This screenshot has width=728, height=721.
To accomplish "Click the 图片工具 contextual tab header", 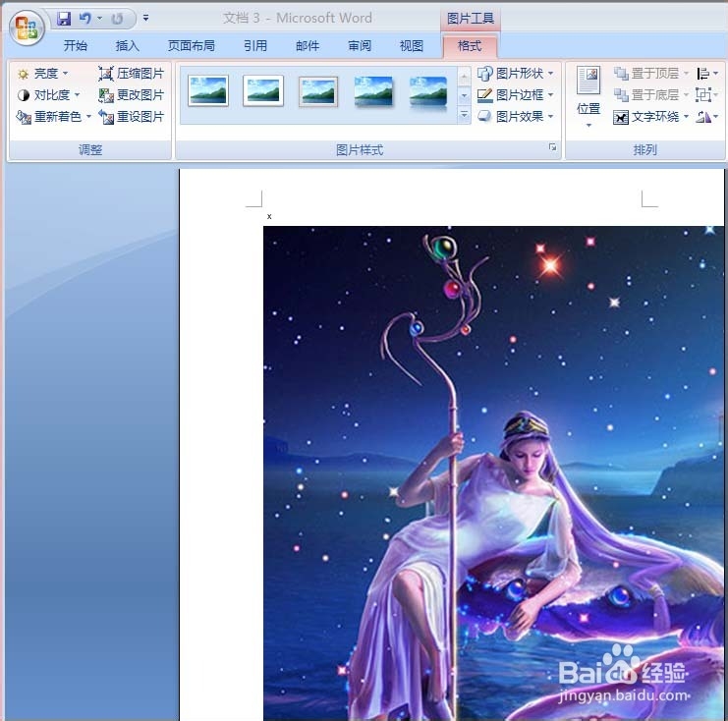I will 471,18.
